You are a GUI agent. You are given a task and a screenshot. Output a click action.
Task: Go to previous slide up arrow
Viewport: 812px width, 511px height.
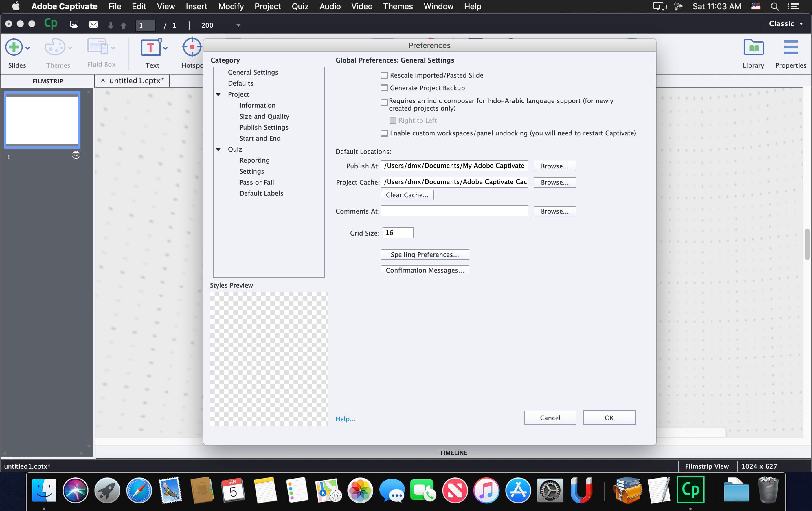tap(123, 25)
